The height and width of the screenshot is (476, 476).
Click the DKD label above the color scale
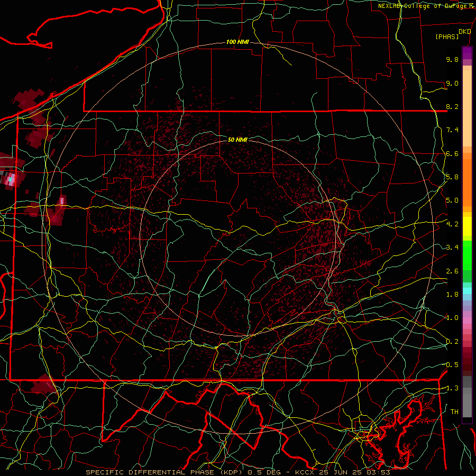[x=464, y=32]
